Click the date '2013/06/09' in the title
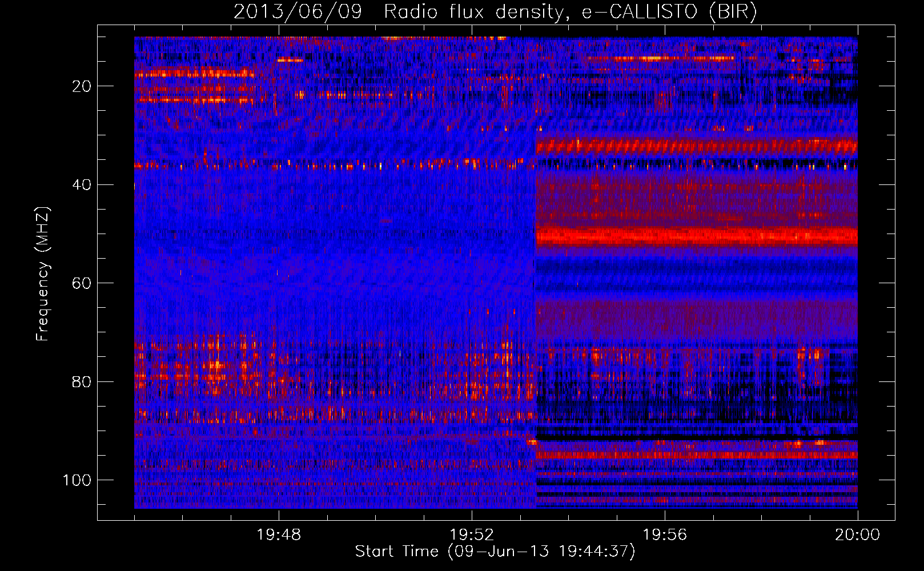The width and height of the screenshot is (924, 571). tap(298, 12)
